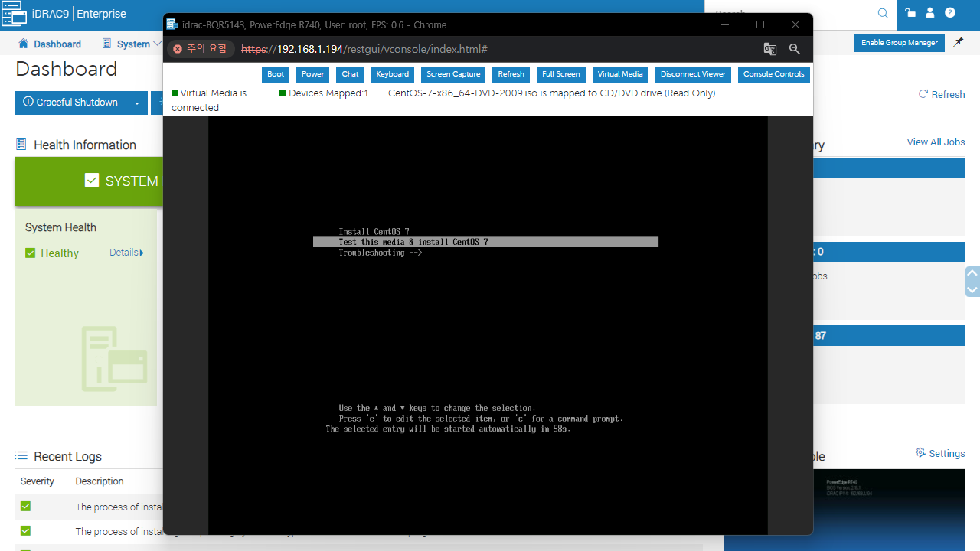Click the iDRAC9 server logo icon

point(15,13)
